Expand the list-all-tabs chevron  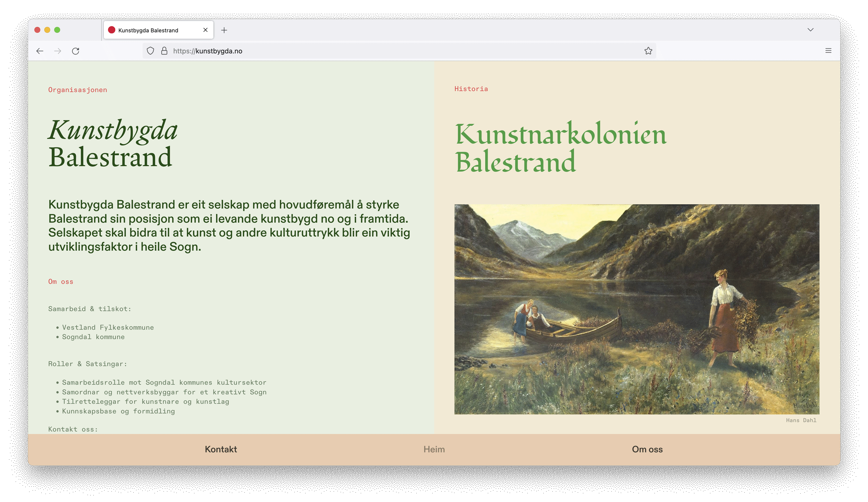coord(810,30)
